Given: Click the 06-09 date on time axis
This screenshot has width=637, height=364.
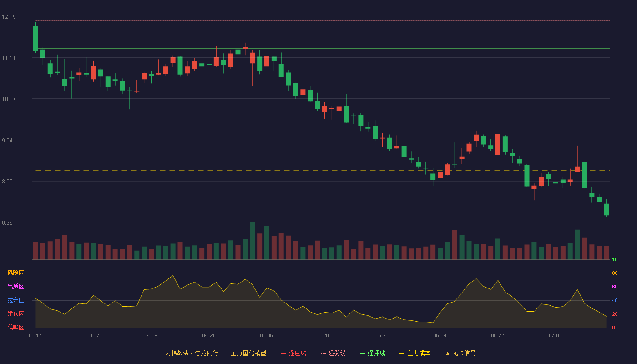Looking at the screenshot, I should click(440, 335).
